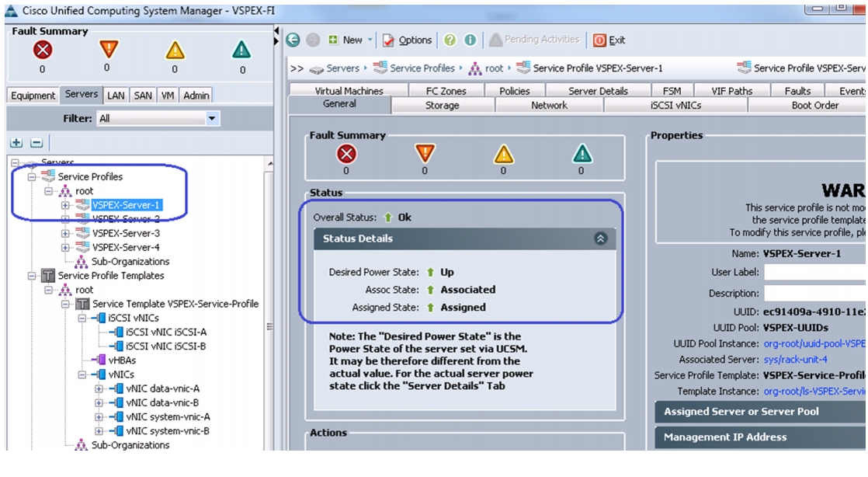Click root in the breadcrumb
The height and width of the screenshot is (477, 868).
click(494, 68)
